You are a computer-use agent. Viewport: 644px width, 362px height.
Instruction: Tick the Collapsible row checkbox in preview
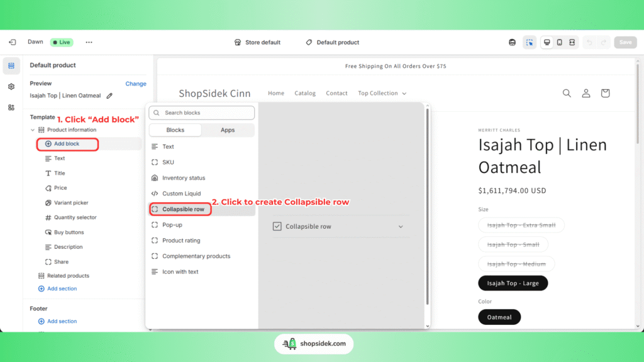277,226
